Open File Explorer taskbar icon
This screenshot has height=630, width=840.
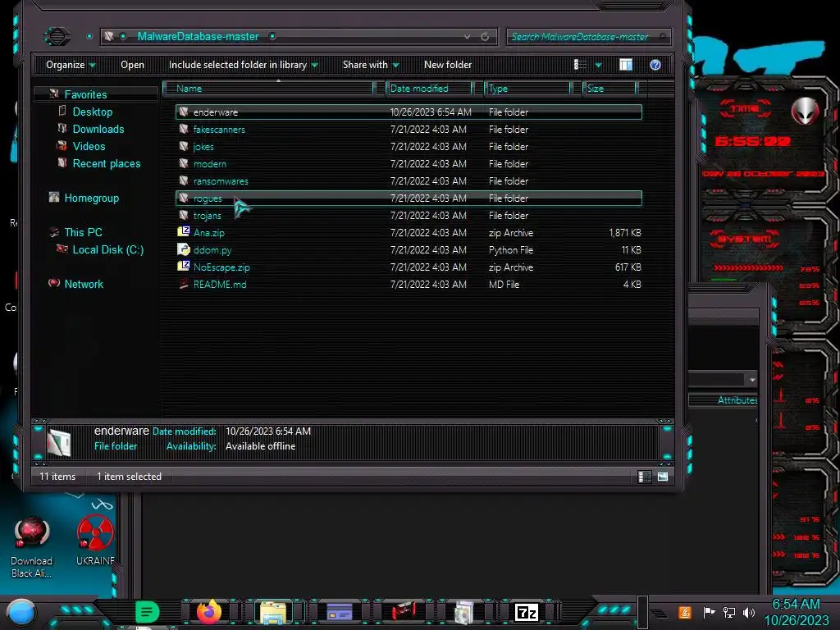273,613
